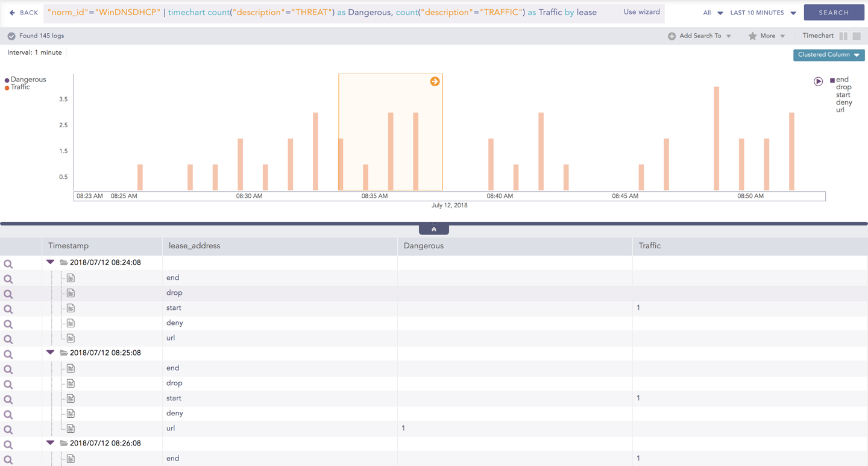Screen dimensions: 868x466
Task: Collapse the 2018/07/12 08:24:08 tree group
Action: (51, 262)
